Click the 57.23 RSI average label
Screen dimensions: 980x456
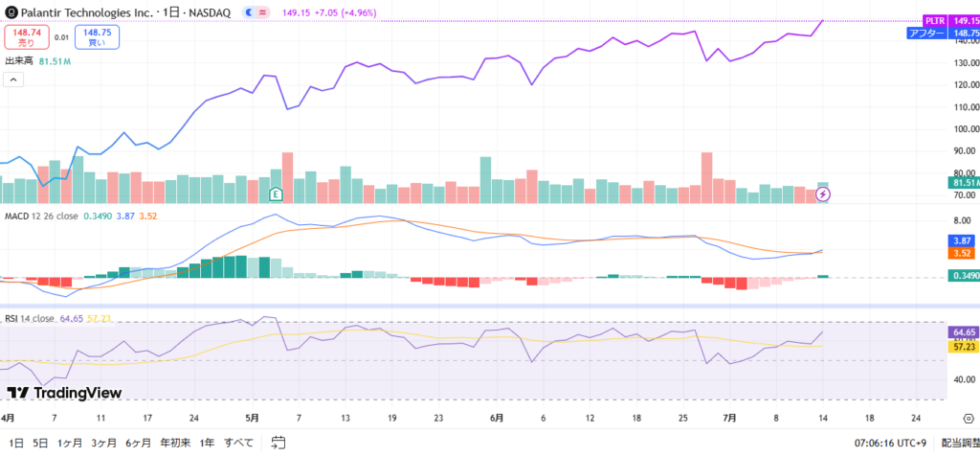(964, 347)
